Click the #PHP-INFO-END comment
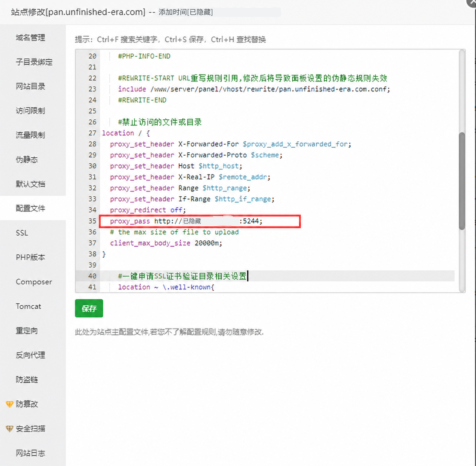This screenshot has width=476, height=466. pyautogui.click(x=144, y=56)
